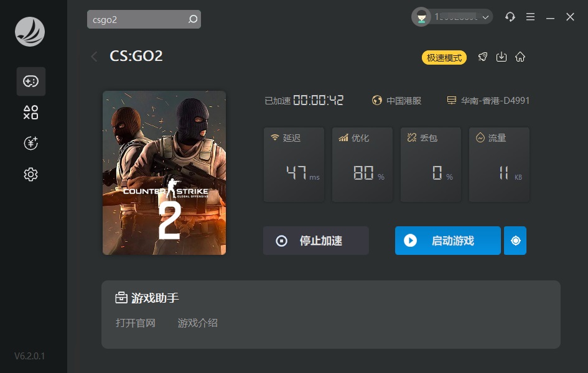Click 停止加速 to stop acceleration
This screenshot has width=588, height=373.
pyautogui.click(x=315, y=241)
